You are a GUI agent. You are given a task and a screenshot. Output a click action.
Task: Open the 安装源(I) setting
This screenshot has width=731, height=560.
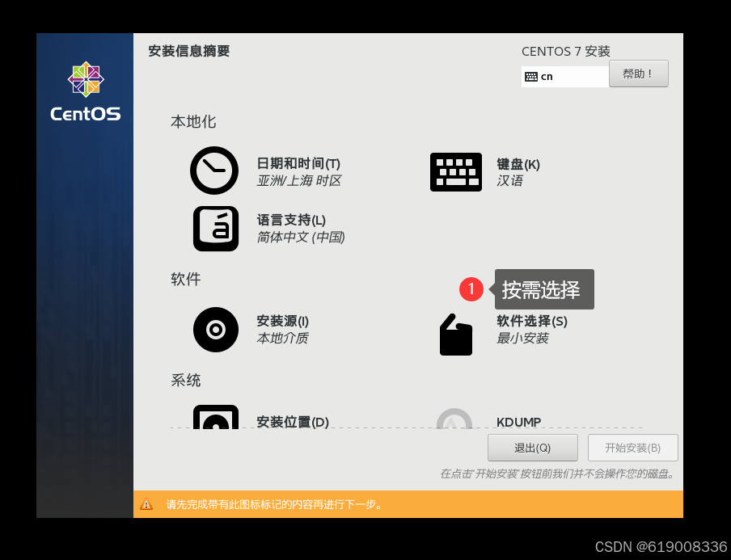pyautogui.click(x=282, y=321)
